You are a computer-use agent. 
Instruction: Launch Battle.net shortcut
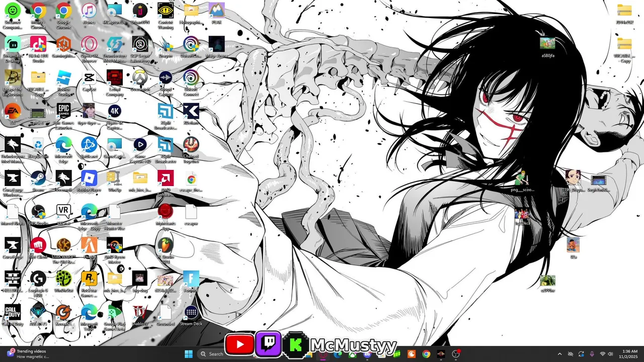point(89,147)
